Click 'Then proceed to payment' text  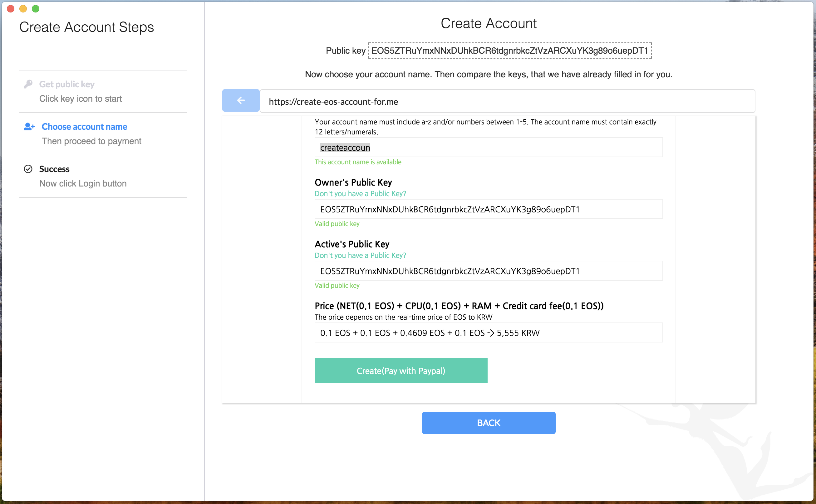coord(91,141)
